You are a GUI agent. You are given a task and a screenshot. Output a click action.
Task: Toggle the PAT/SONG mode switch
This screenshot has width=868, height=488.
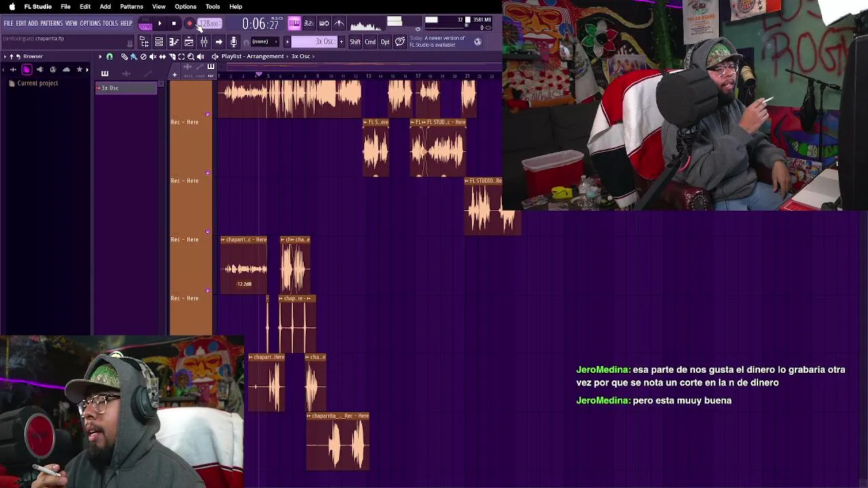(145, 23)
